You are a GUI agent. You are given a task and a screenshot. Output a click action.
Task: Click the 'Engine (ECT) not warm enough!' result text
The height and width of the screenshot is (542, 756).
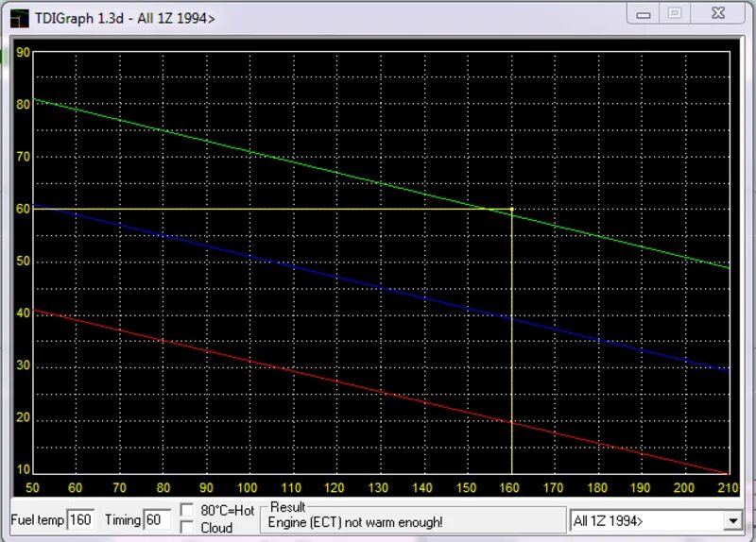(x=355, y=522)
